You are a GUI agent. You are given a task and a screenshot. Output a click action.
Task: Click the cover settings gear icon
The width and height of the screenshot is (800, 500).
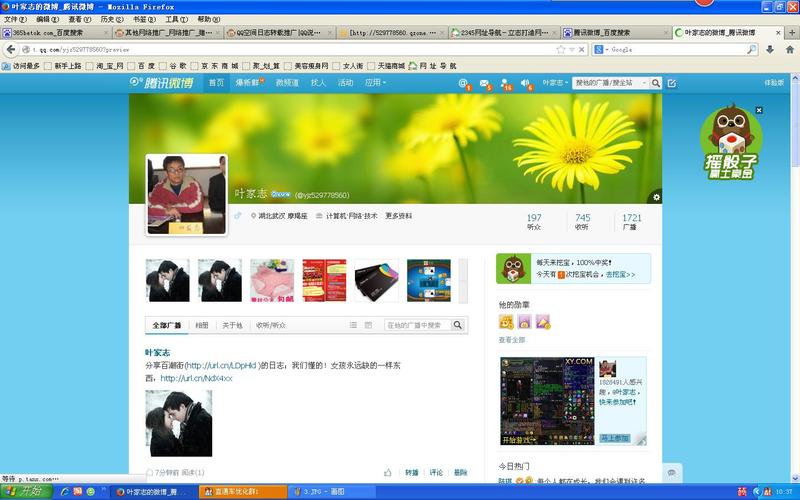click(656, 197)
